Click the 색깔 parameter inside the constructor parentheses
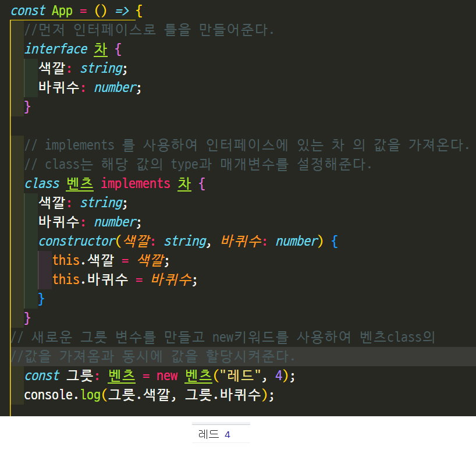This screenshot has width=476, height=450. 137,242
